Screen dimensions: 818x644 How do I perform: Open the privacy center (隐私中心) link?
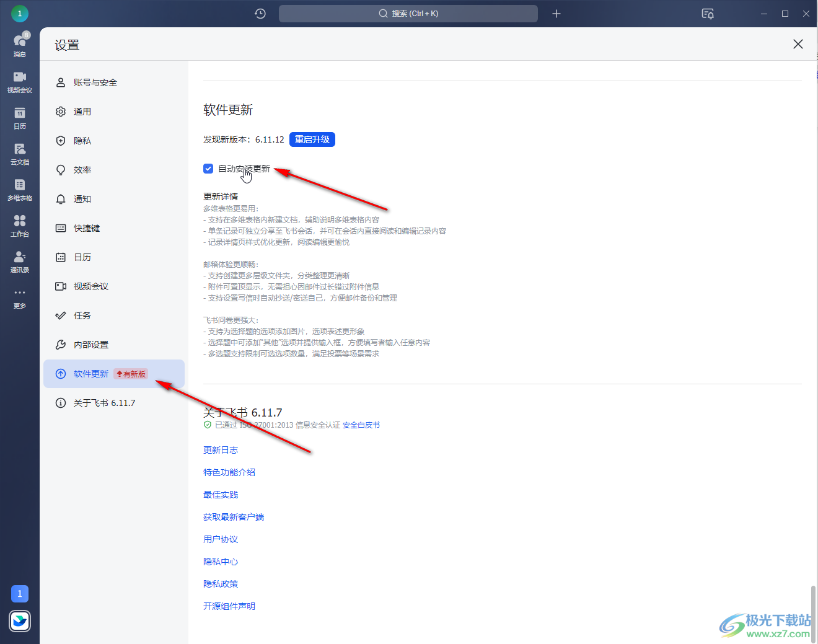[x=221, y=562]
